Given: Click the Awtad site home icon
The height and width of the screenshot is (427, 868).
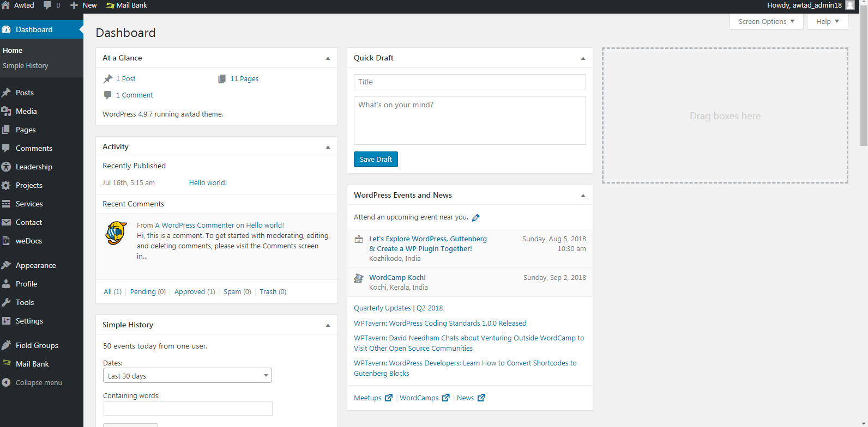Looking at the screenshot, I should coord(5,5).
